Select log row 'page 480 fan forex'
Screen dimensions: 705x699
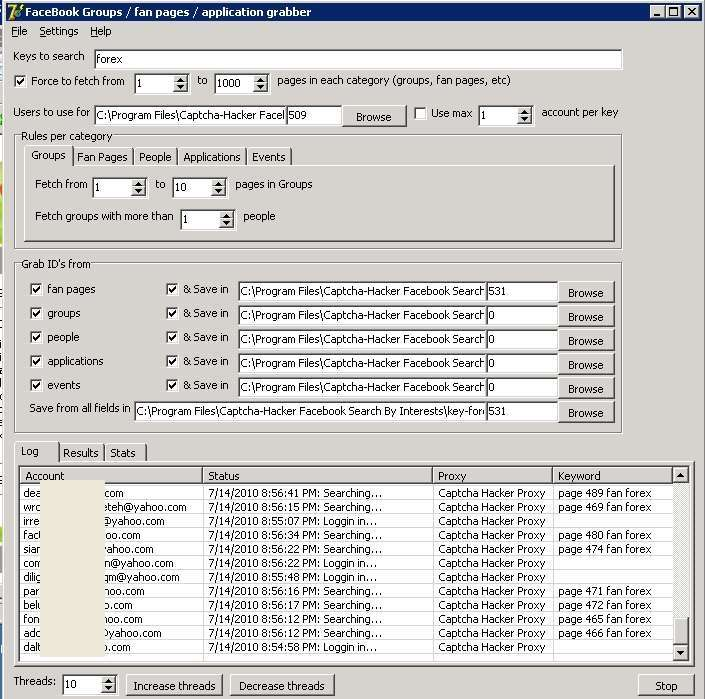346,535
